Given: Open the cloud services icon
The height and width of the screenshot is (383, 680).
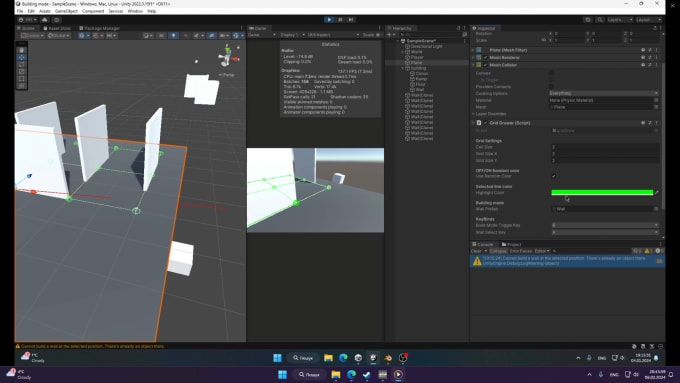Looking at the screenshot, I should coord(45,20).
